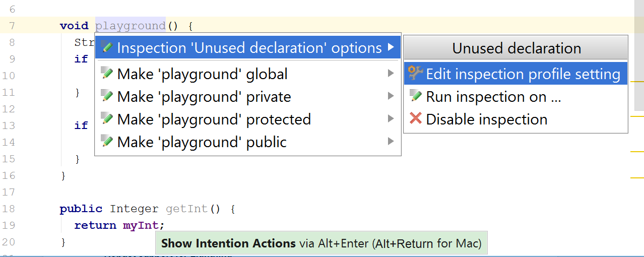Click red X icon for Disable inspection
The image size is (644, 257).
pos(415,119)
